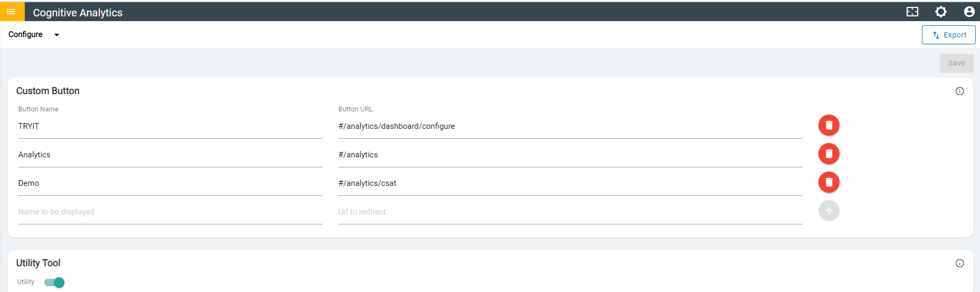Focus the 'Name to be displayed' field
Viewport: 980px width, 292px height.
[x=170, y=212]
